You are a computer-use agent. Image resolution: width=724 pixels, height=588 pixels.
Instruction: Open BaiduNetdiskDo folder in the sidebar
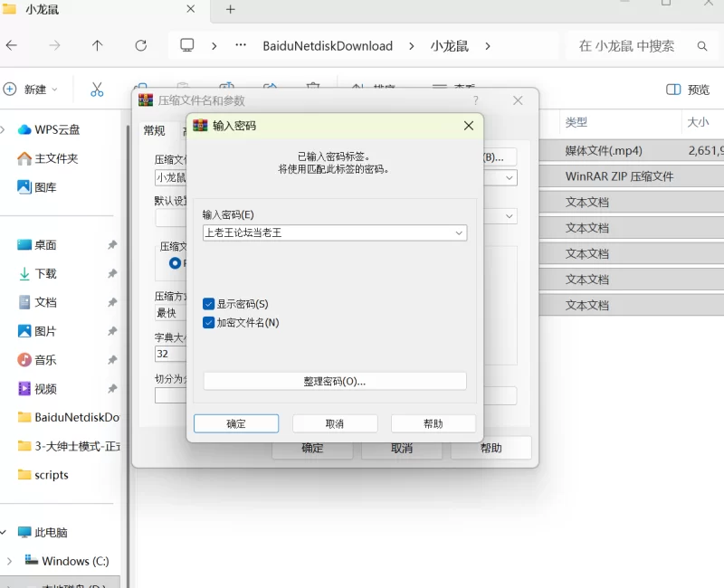(x=69, y=417)
